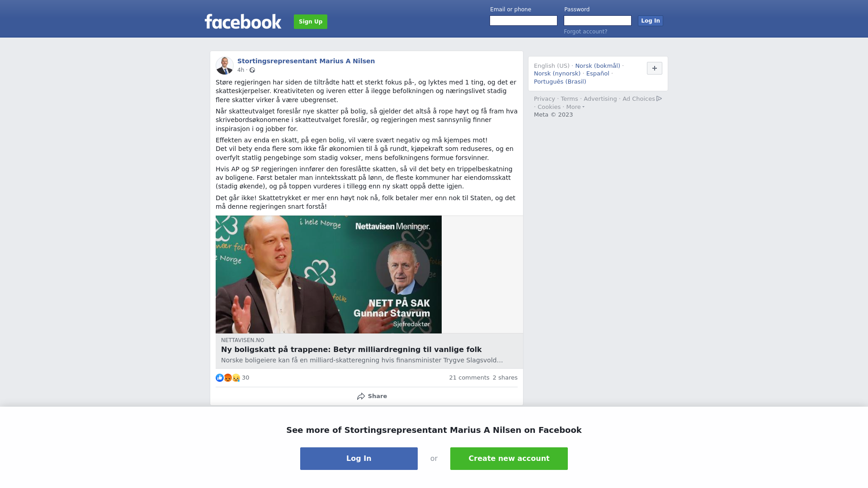The image size is (868, 488).
Task: Click the public globe privacy icon
Action: tap(252, 70)
